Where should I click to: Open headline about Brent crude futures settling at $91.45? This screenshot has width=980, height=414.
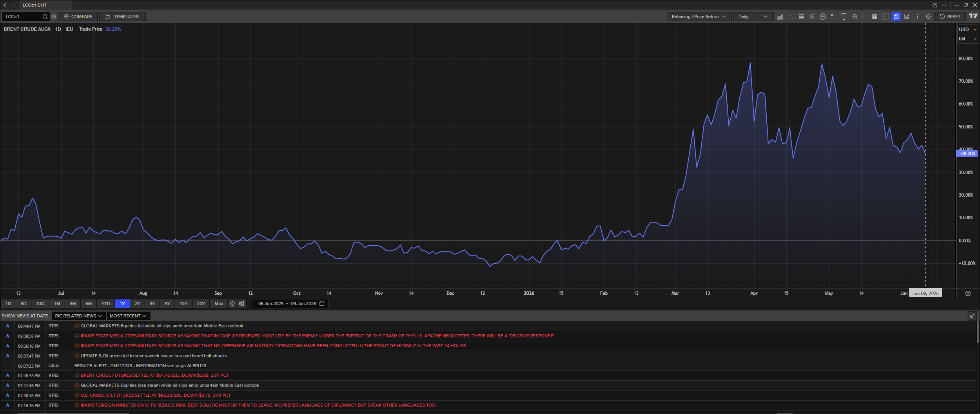click(x=155, y=376)
